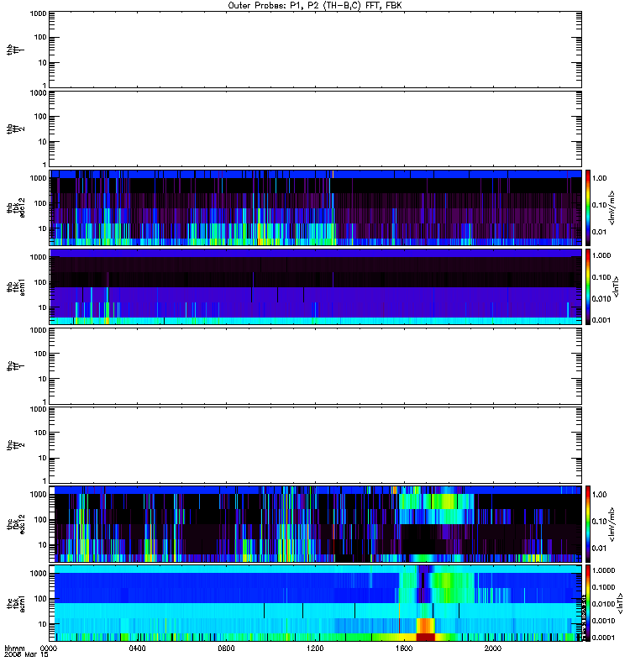Click the "thb fbk scm1" y-axis title
630x672 pixels.
tap(16, 286)
